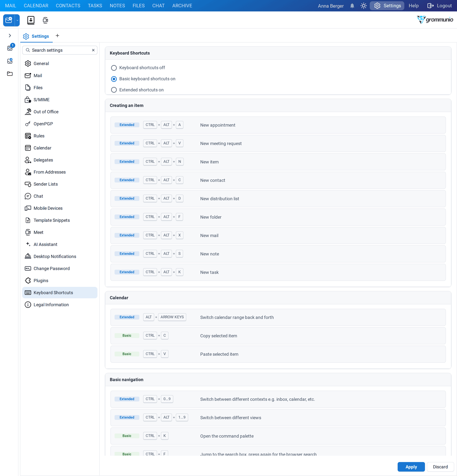Open the ARCHIVE menu
The height and width of the screenshot is (476, 457).
pos(182,6)
